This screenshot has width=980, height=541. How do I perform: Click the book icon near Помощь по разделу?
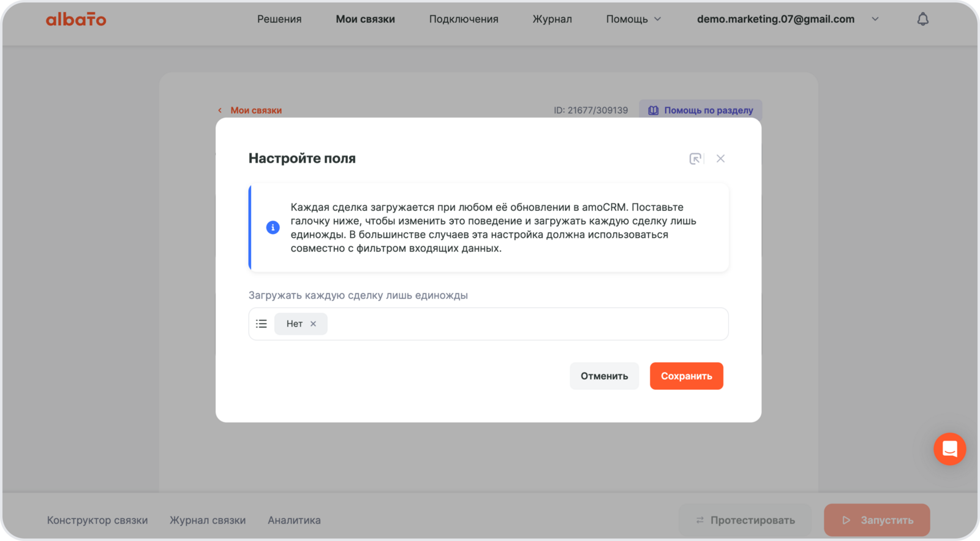point(654,110)
